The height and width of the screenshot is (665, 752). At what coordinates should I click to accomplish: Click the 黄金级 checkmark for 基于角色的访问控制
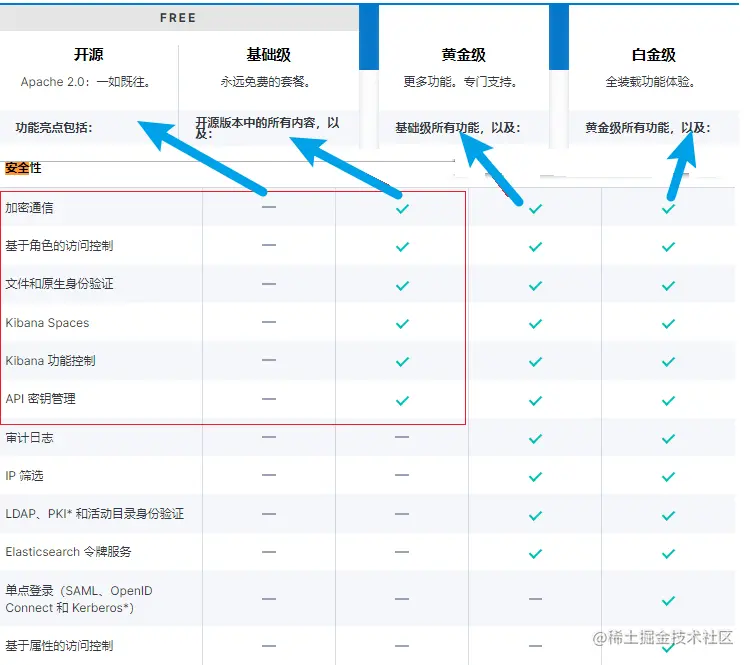[x=535, y=247]
